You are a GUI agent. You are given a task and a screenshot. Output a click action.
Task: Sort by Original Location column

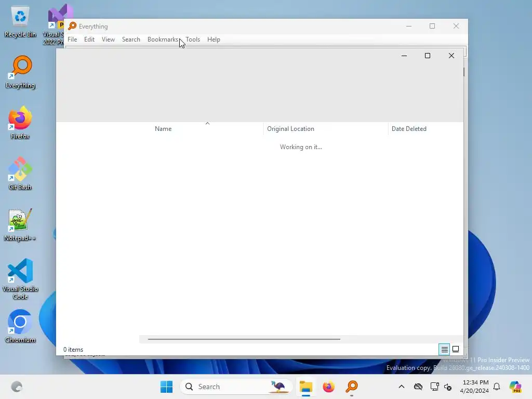point(326,129)
